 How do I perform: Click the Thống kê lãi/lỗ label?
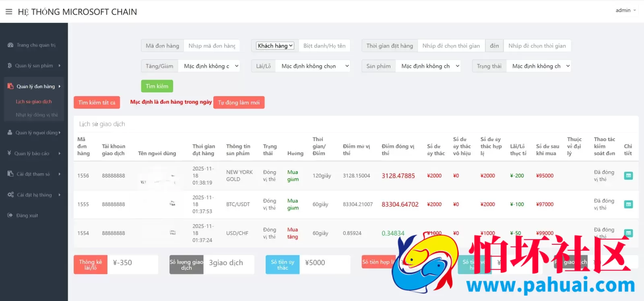coord(91,264)
